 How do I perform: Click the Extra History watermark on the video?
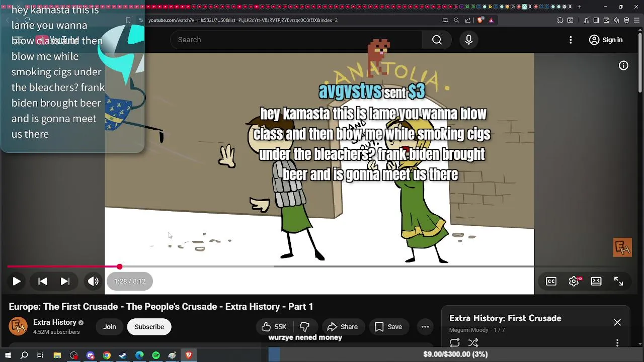coord(622,247)
